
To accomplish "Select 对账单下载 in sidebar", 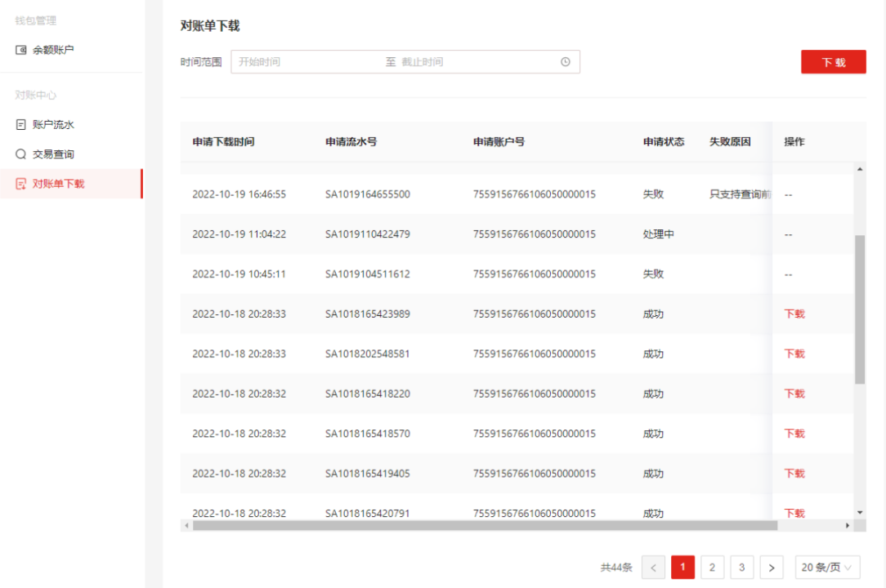I will click(x=71, y=184).
